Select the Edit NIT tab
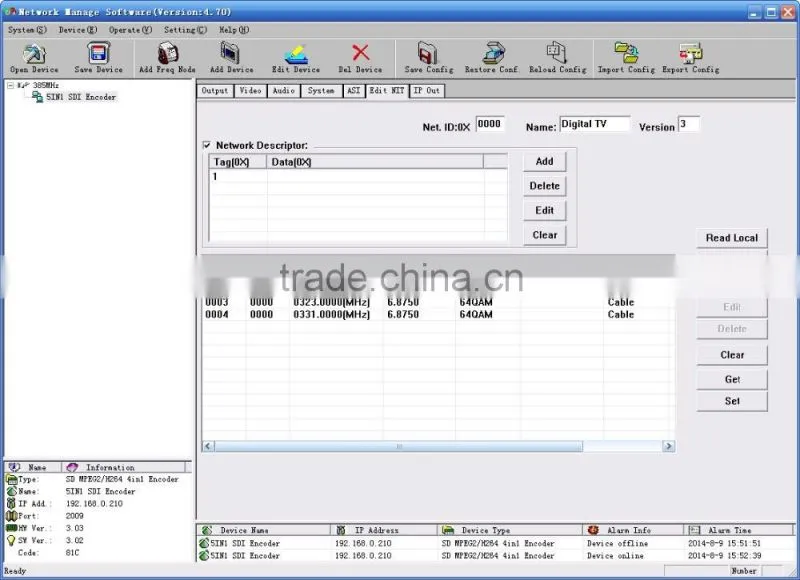 [x=387, y=91]
